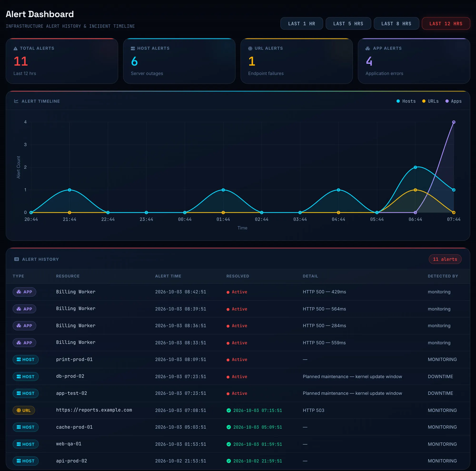Click the Hosts data point at 04:44

[x=338, y=190]
